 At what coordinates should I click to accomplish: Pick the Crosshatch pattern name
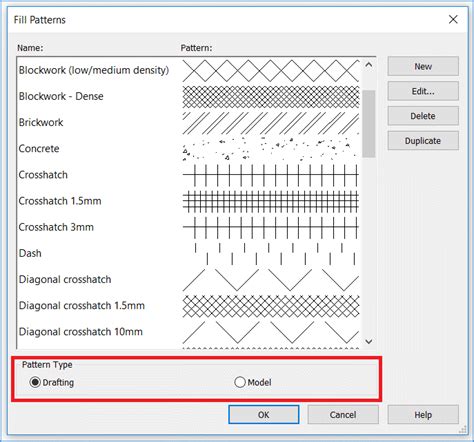[43, 175]
